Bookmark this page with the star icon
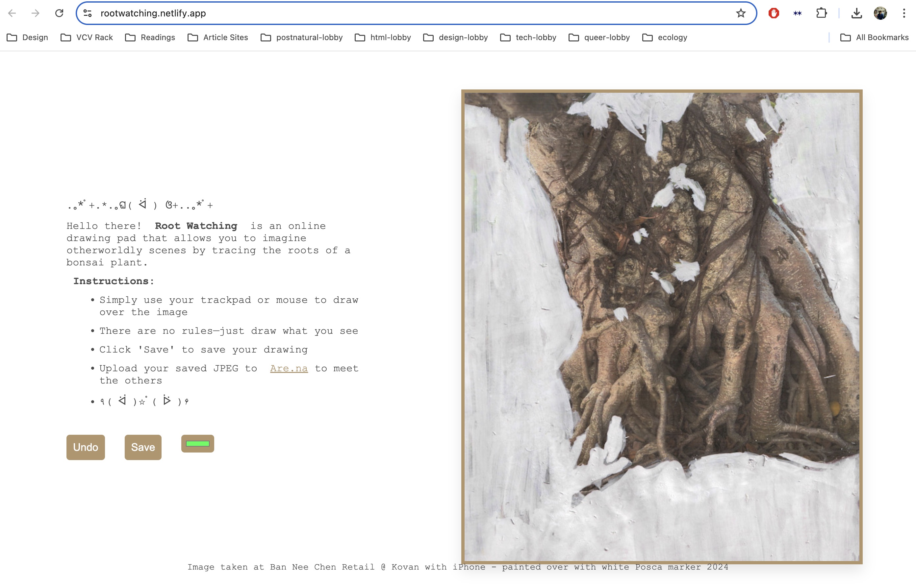Image resolution: width=916 pixels, height=588 pixels. coord(741,13)
